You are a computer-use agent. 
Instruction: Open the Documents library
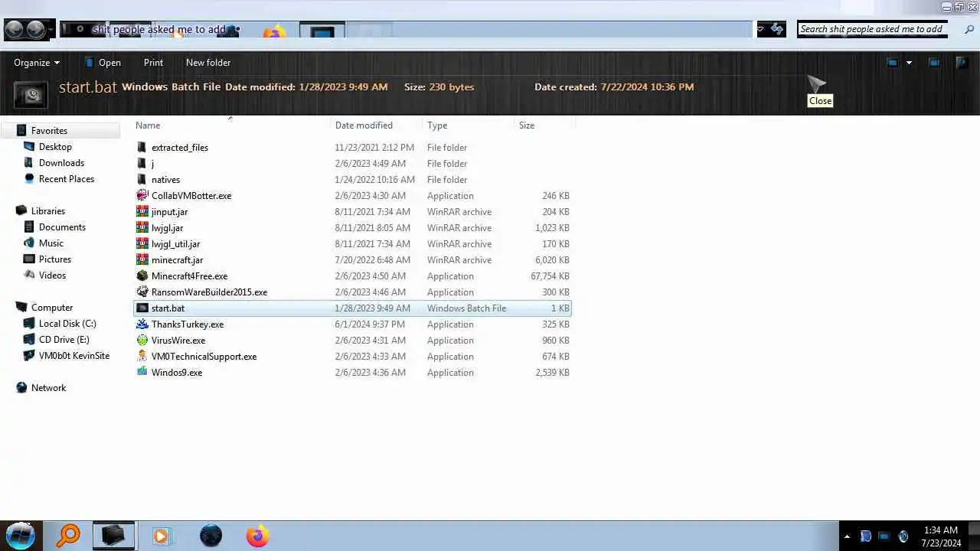click(62, 227)
